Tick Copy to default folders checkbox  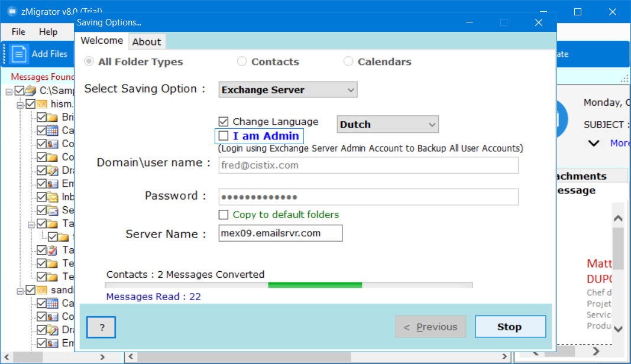(224, 214)
